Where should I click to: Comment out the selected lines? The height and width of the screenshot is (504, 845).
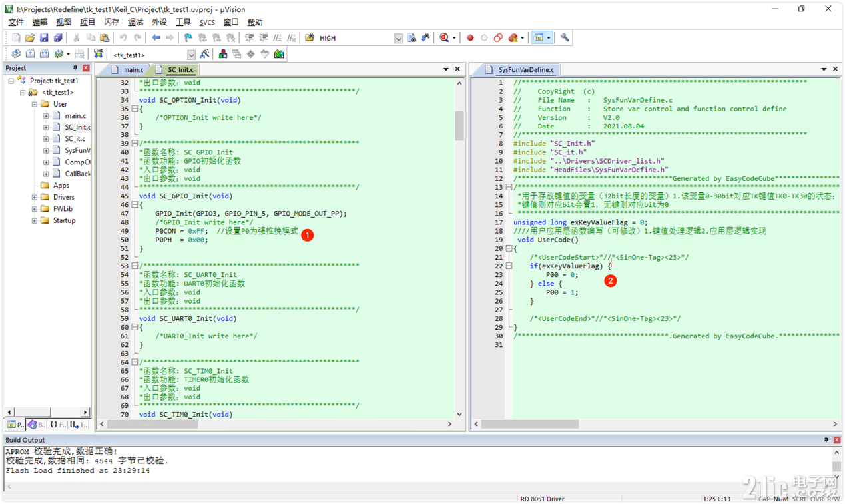278,38
